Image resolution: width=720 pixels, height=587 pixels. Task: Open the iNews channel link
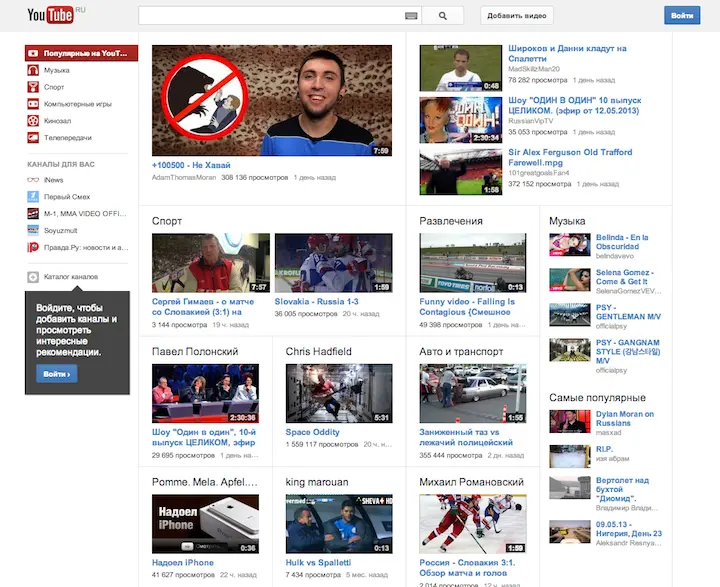(53, 180)
